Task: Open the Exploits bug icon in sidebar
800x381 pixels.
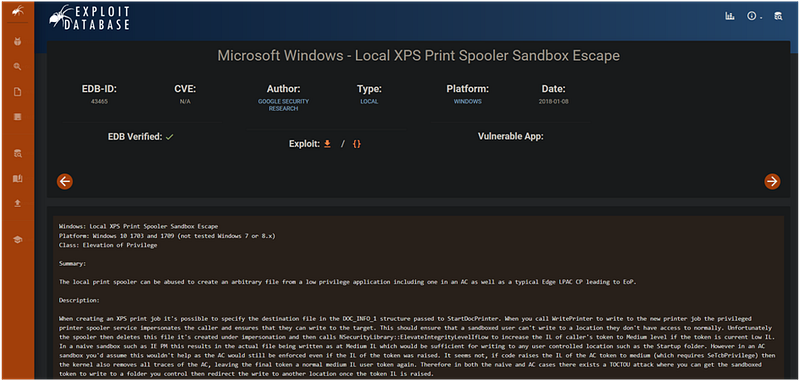Action: 17,41
